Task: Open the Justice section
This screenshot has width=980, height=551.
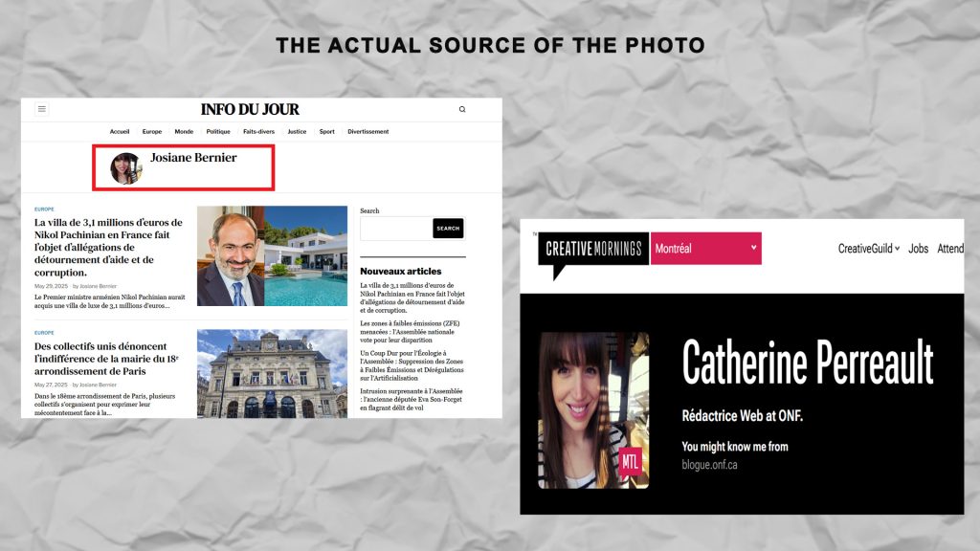Action: [297, 132]
